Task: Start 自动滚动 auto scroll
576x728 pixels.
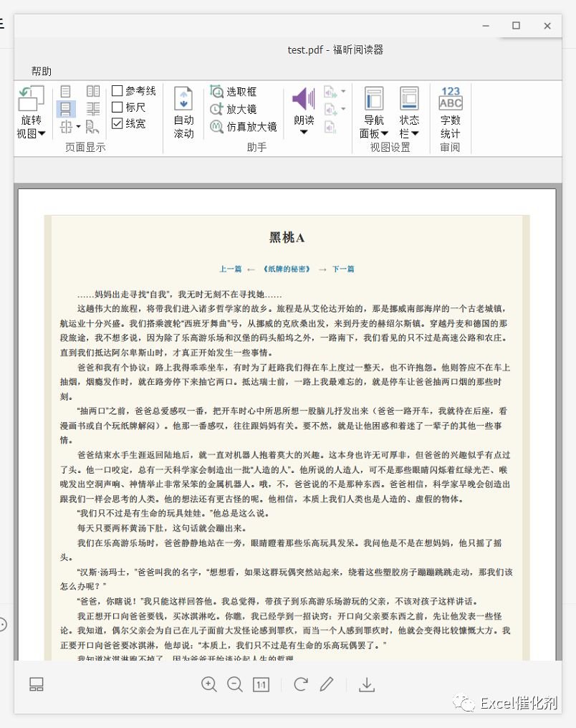Action: (183, 112)
